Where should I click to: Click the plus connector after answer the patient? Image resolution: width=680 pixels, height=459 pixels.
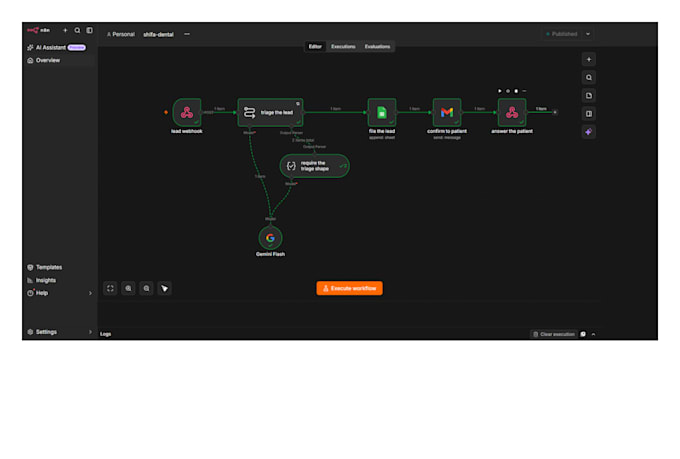(555, 112)
